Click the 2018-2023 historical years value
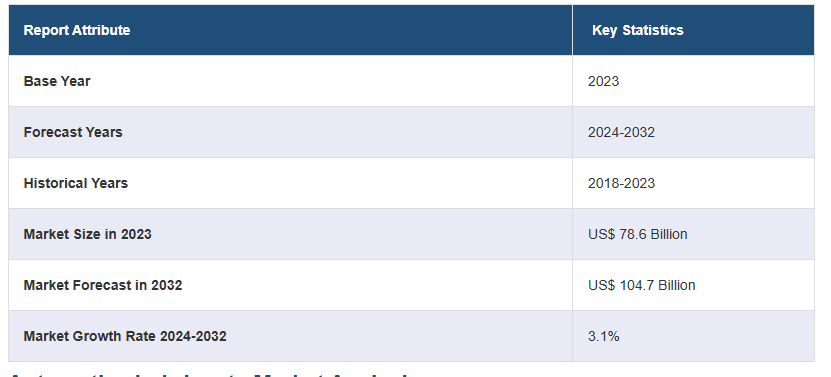 point(621,183)
